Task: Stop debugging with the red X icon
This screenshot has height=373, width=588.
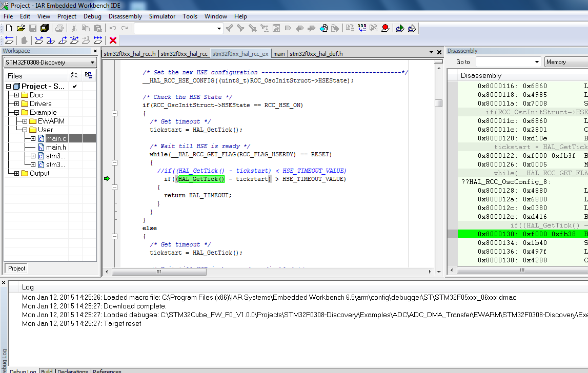Action: pos(113,40)
